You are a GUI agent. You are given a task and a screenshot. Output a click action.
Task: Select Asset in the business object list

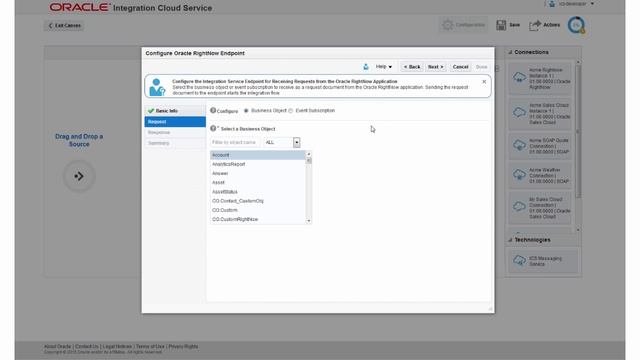click(x=258, y=182)
